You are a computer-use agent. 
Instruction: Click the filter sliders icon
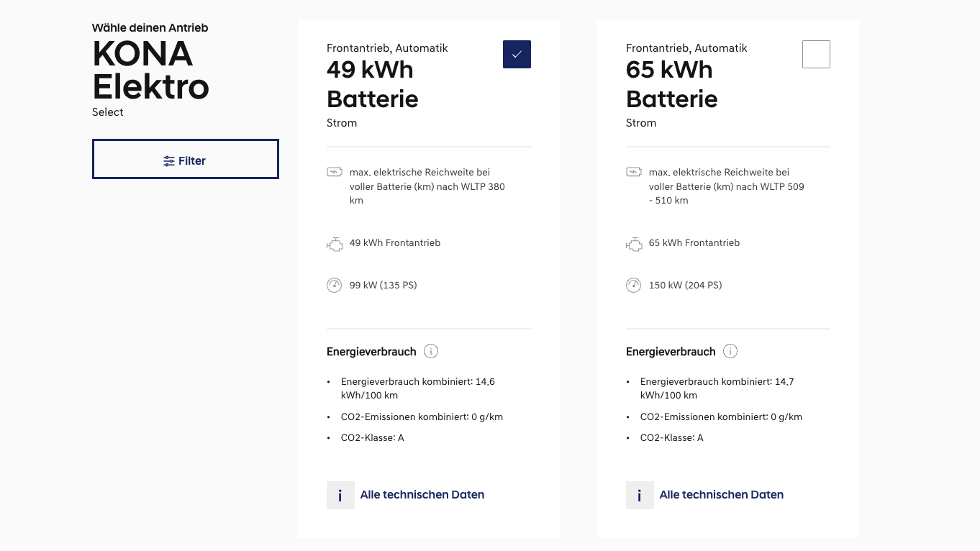(169, 161)
